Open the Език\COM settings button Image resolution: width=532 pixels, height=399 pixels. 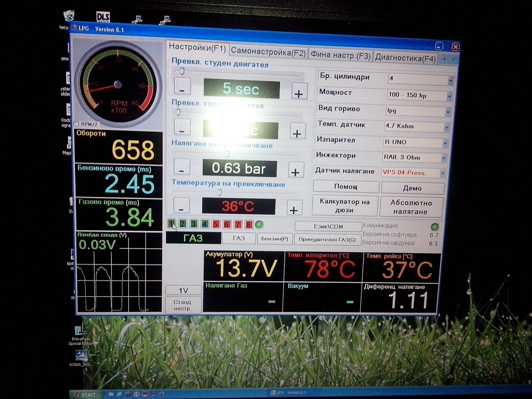[x=328, y=227]
